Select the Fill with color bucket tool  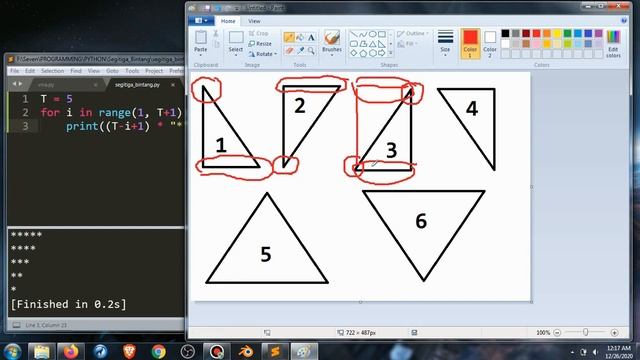pos(300,38)
